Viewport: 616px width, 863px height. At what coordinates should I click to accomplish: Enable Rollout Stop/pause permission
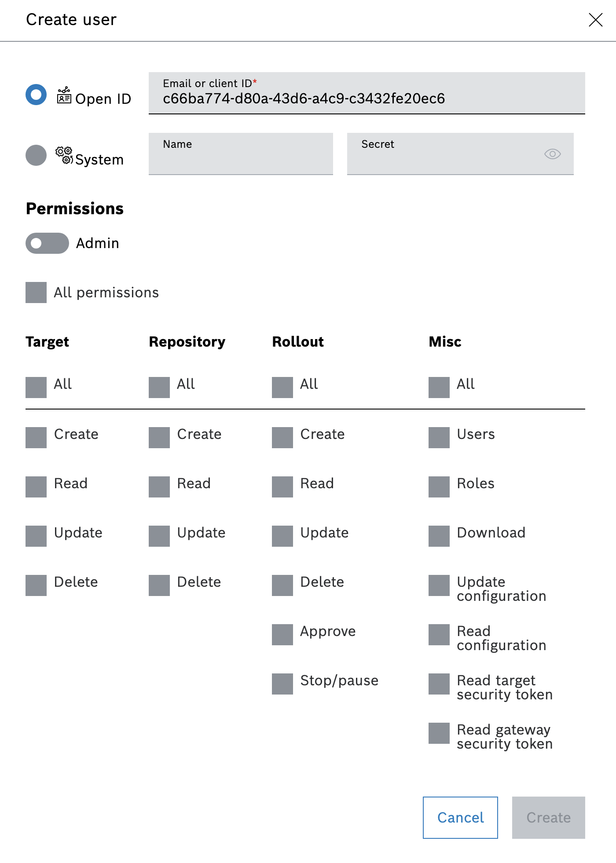pyautogui.click(x=282, y=684)
